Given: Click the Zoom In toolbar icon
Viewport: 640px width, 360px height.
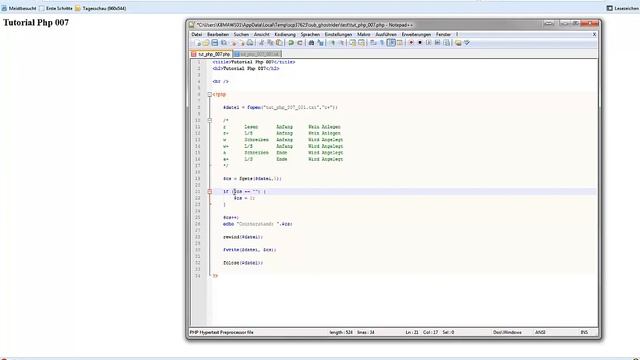Looking at the screenshot, I should [333, 43].
